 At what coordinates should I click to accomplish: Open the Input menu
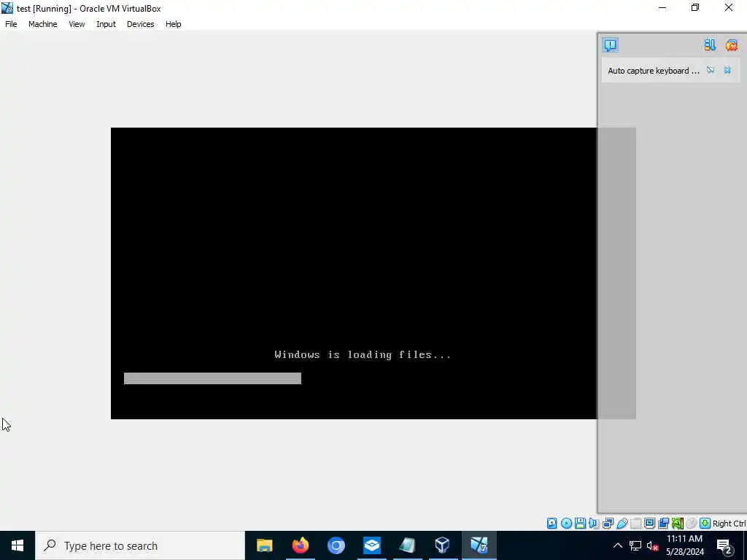click(106, 24)
